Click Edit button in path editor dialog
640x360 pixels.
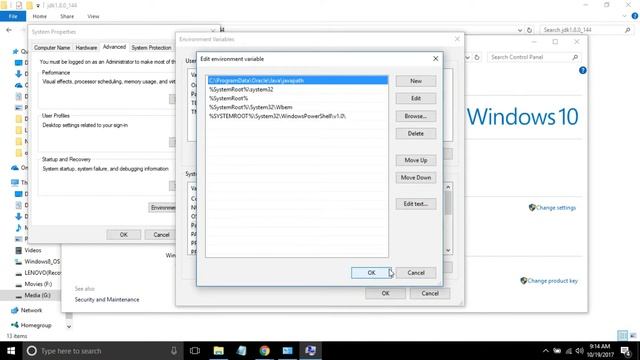tap(416, 98)
